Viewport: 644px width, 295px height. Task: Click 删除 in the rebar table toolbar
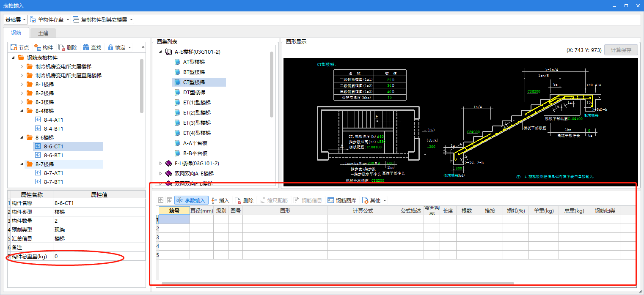click(x=244, y=200)
